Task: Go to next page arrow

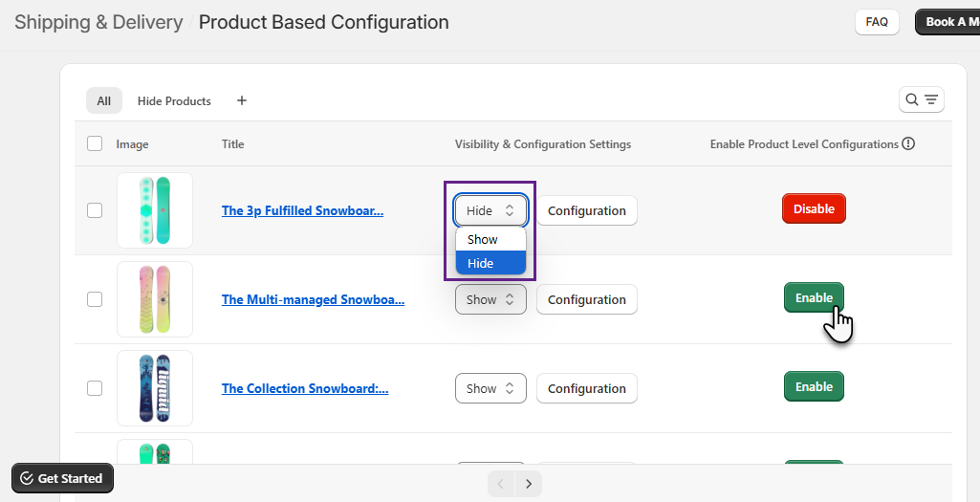Action: [529, 484]
